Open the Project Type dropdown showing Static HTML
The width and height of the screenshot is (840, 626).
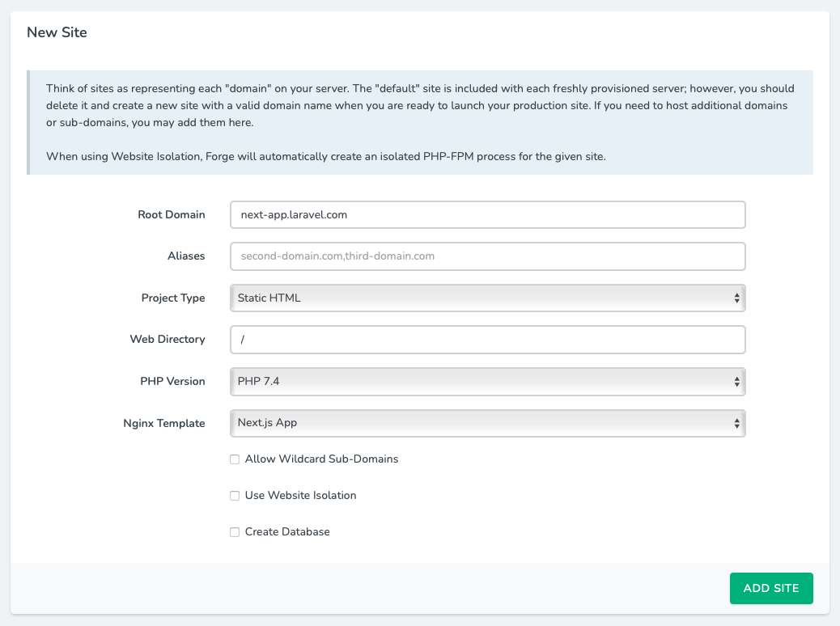click(x=486, y=298)
